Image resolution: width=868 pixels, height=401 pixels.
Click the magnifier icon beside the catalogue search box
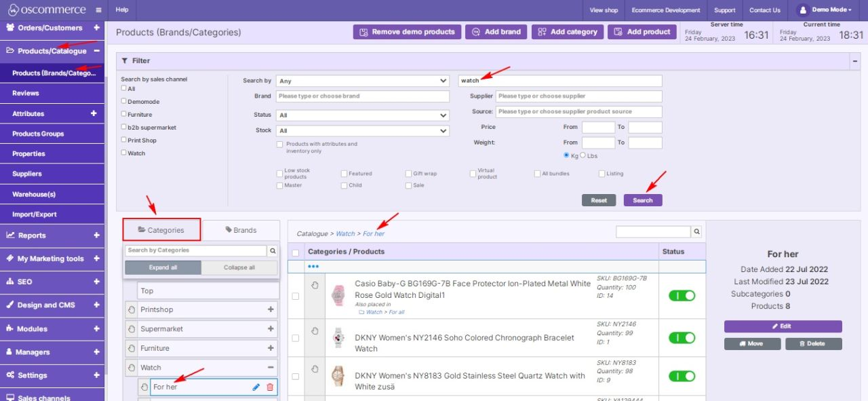coord(696,232)
